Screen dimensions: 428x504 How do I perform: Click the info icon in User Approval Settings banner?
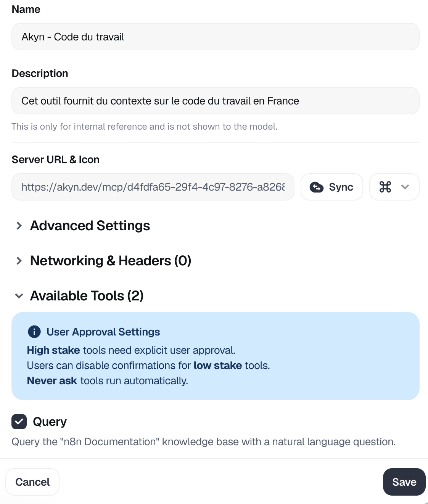coord(34,332)
